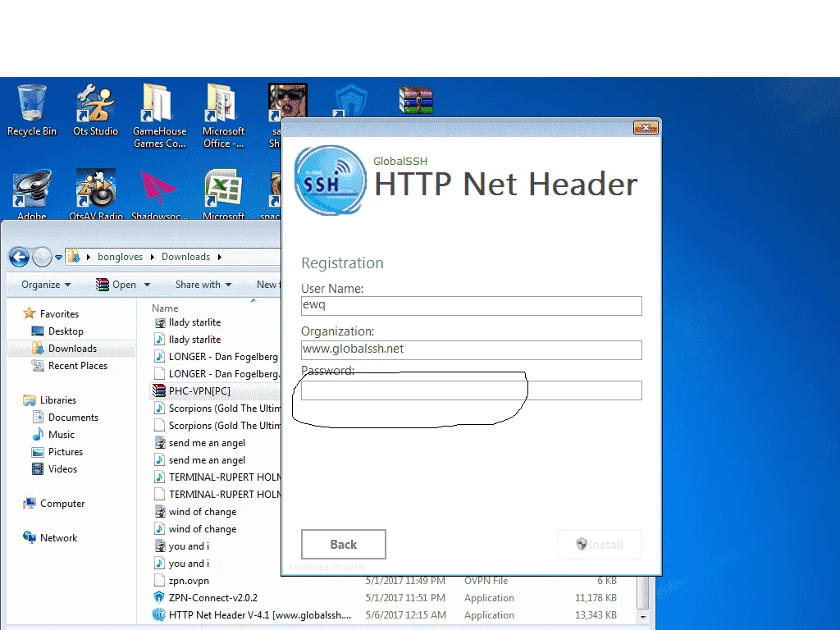Select the first Scorpions (Gold The Ultimate) file
Viewport: 840px width, 630px height.
point(216,409)
